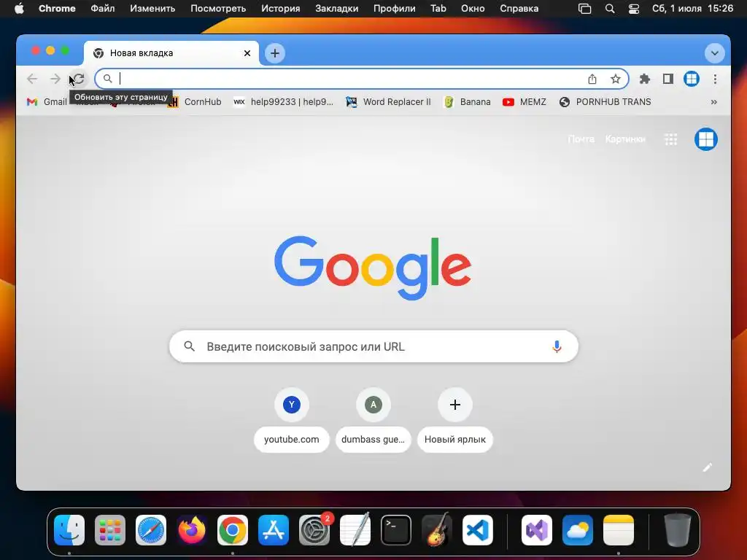Open Control Center in the menu bar

pos(634,9)
